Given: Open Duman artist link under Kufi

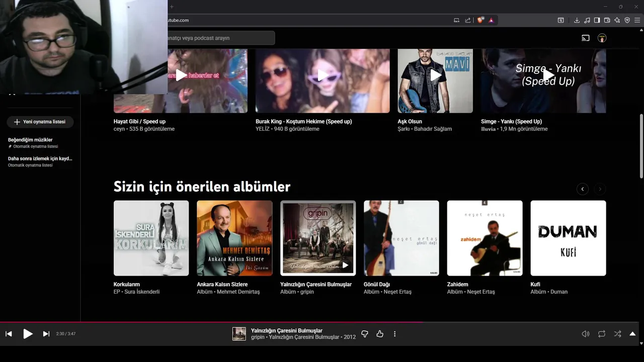Looking at the screenshot, I should (x=559, y=292).
